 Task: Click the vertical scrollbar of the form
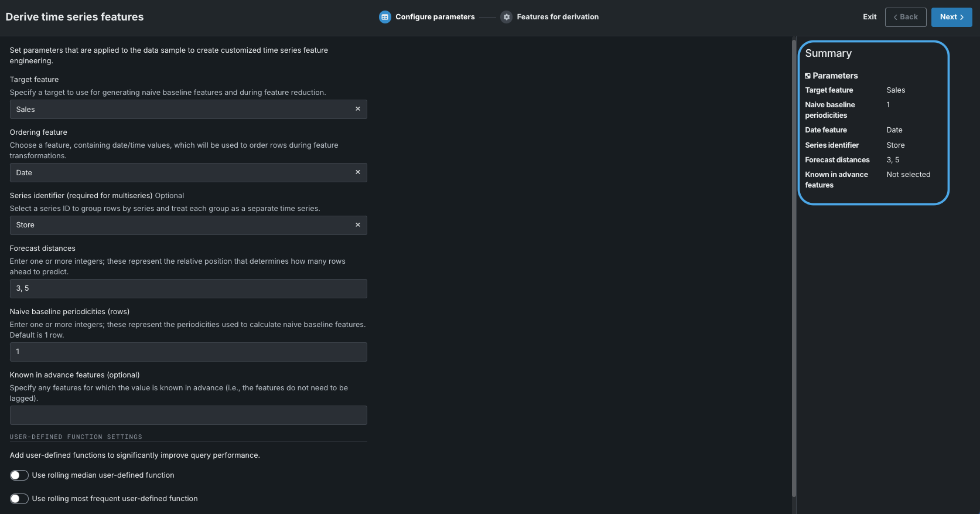pos(794,264)
